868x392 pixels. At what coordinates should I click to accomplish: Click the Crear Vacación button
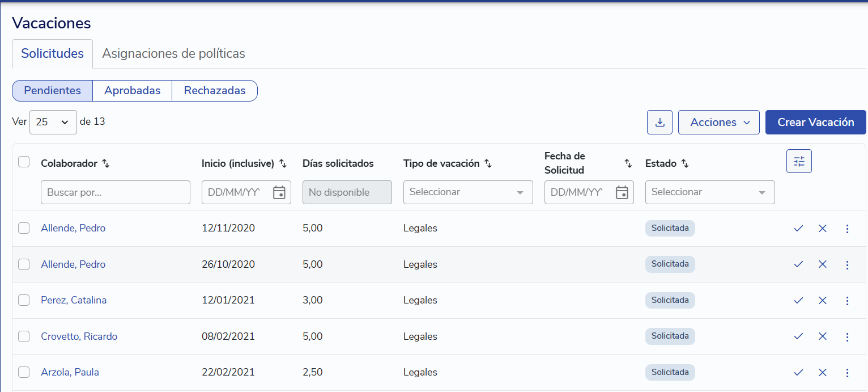click(815, 123)
